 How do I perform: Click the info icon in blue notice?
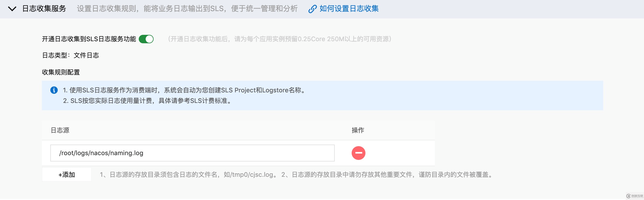[x=53, y=90]
